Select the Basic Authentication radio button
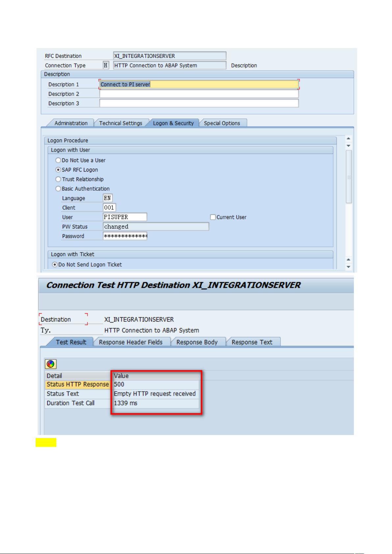 (58, 189)
